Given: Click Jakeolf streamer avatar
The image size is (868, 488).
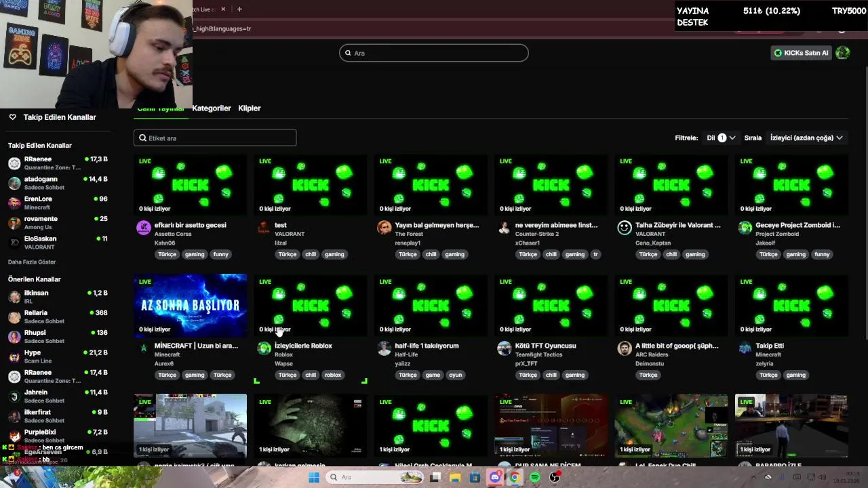Looking at the screenshot, I should point(745,228).
